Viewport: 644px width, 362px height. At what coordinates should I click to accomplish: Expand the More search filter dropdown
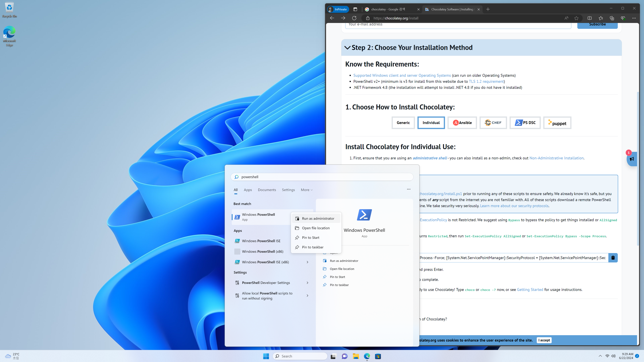307,190
